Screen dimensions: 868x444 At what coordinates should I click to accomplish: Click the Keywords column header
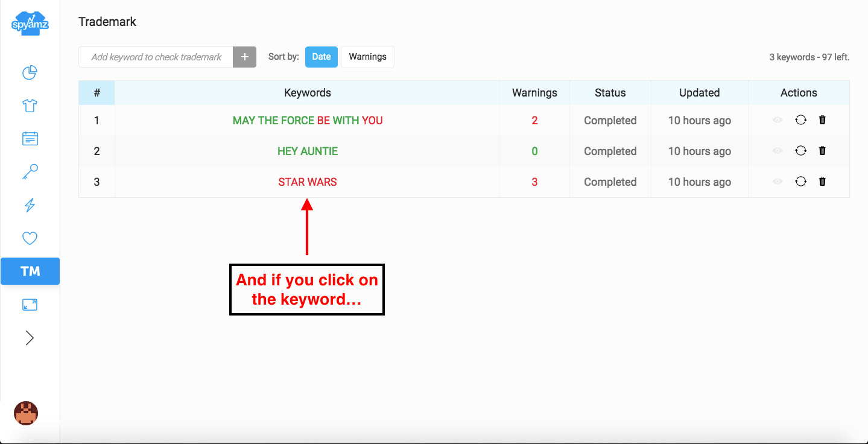[x=308, y=93]
